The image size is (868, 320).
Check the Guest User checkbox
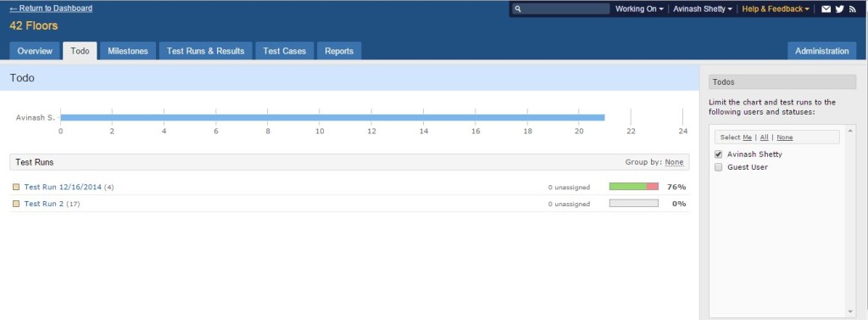pyautogui.click(x=719, y=167)
